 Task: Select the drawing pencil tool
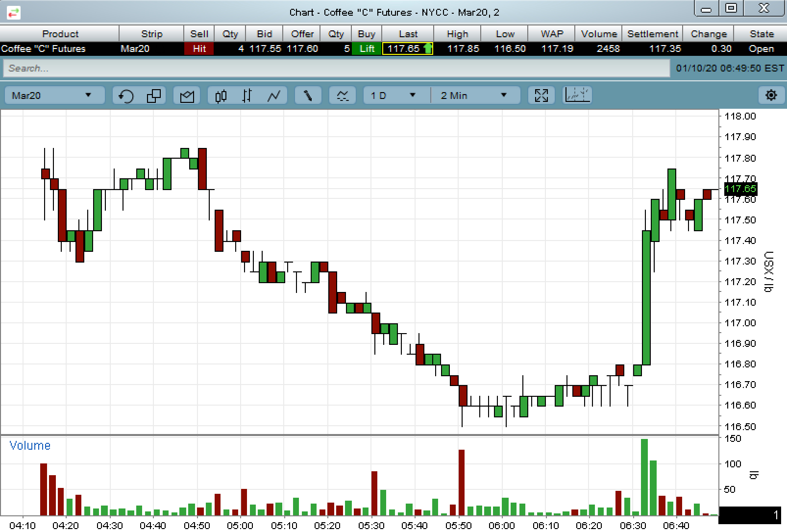tap(308, 96)
